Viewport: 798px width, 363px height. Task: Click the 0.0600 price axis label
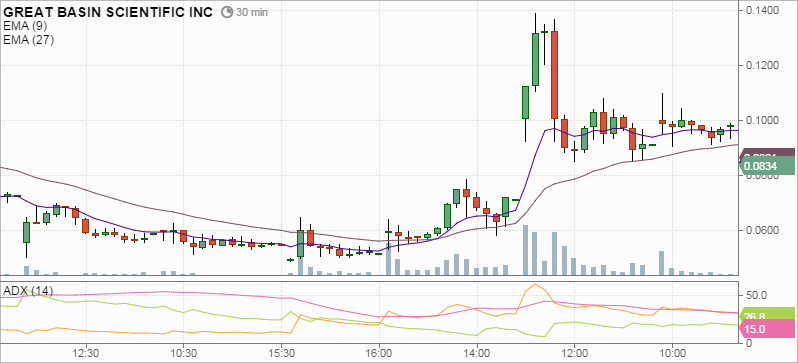coord(762,230)
